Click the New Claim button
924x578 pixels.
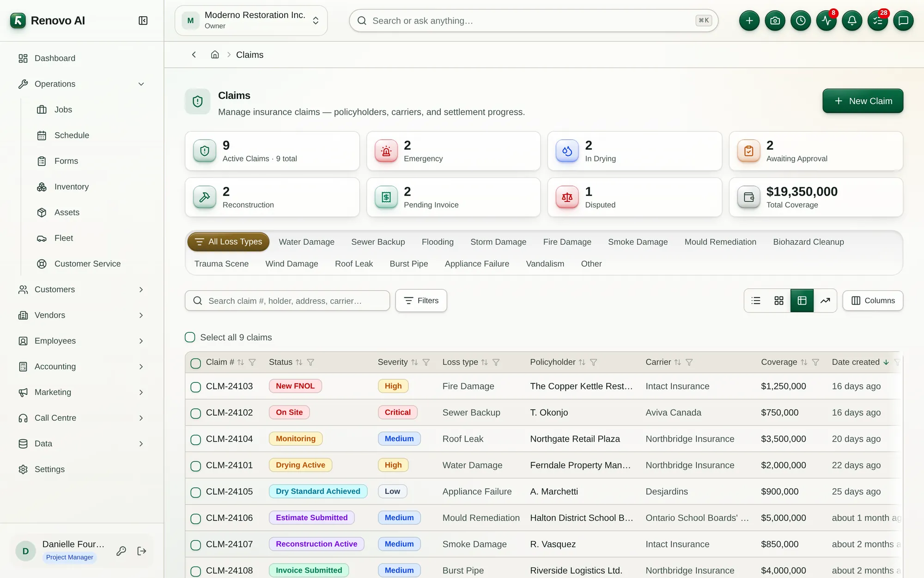pos(863,101)
